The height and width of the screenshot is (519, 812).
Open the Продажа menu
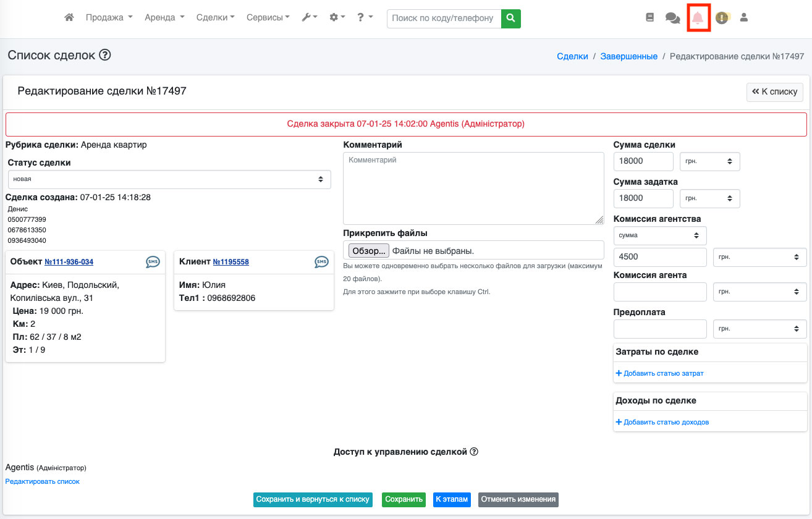pos(109,18)
